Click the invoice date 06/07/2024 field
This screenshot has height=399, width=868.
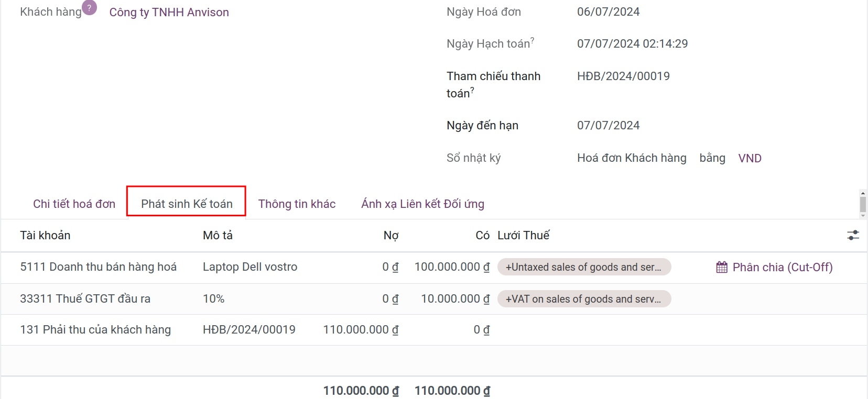(x=608, y=12)
